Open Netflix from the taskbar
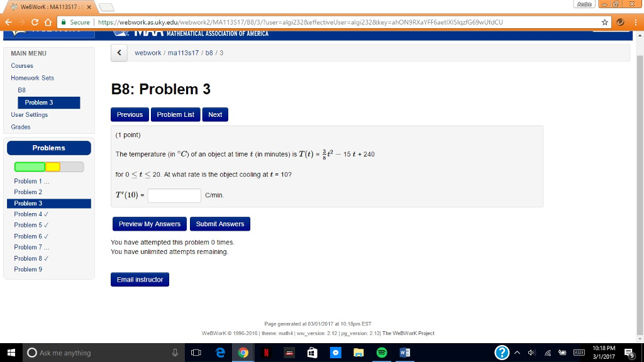Image resolution: width=644 pixels, height=362 pixels. click(x=266, y=353)
